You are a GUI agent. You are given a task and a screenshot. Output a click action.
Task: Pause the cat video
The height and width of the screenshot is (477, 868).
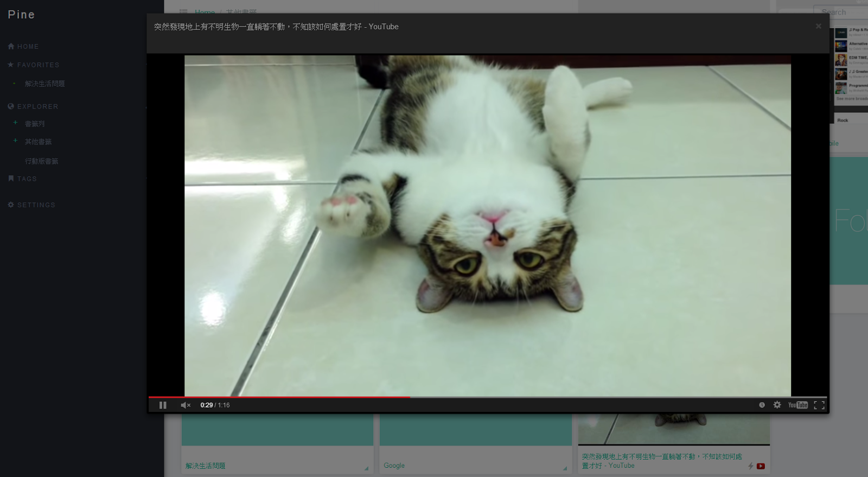coord(163,405)
